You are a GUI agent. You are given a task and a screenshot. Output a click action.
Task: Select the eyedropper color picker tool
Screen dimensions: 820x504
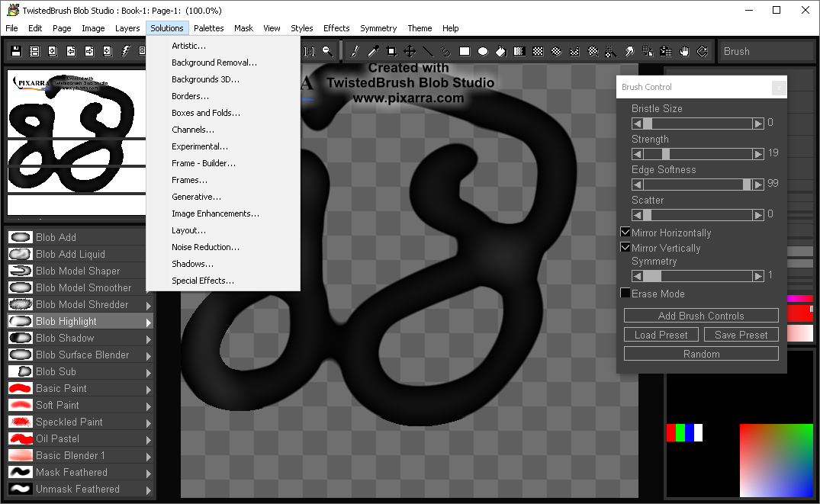tap(373, 51)
